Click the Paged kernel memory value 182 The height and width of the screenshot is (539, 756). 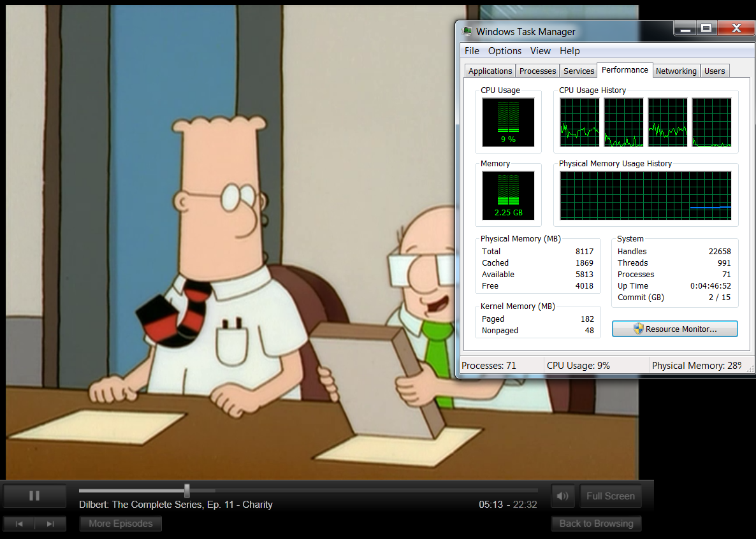pos(587,319)
